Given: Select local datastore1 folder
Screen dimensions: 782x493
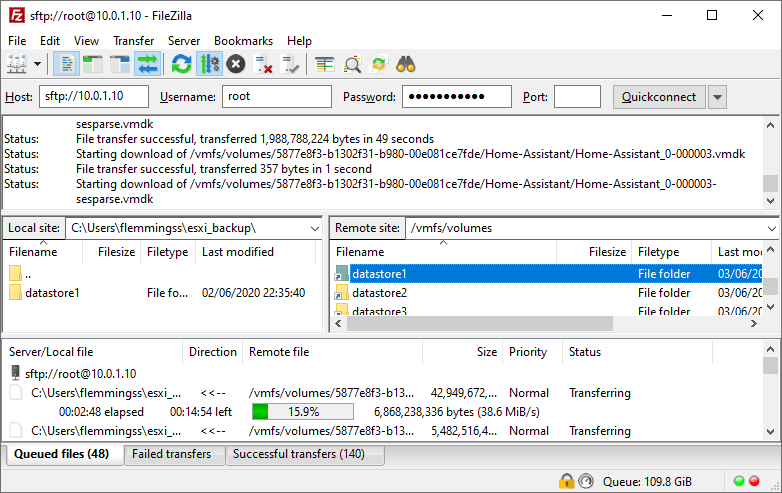Looking at the screenshot, I should point(160,293).
